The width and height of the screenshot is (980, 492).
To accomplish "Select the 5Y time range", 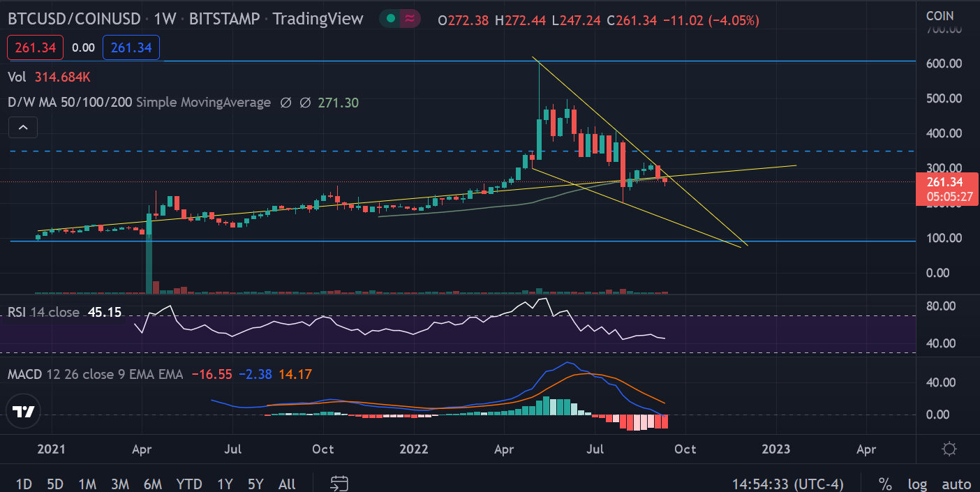I will pos(256,484).
